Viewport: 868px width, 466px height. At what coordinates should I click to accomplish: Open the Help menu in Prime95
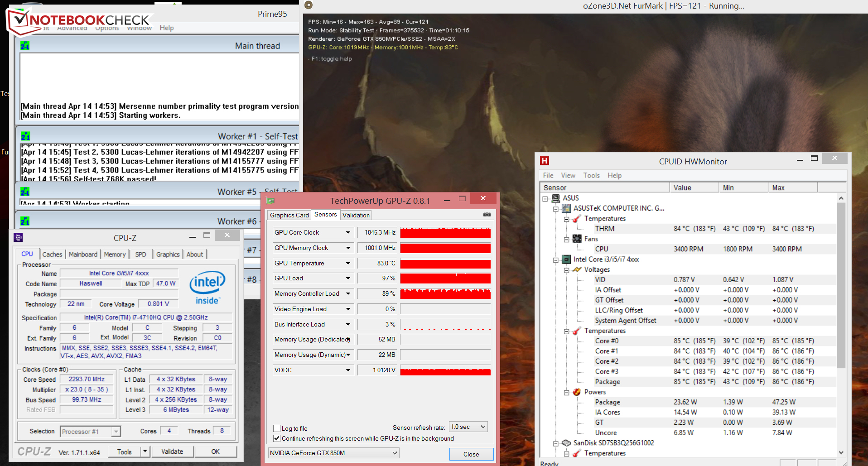point(166,28)
